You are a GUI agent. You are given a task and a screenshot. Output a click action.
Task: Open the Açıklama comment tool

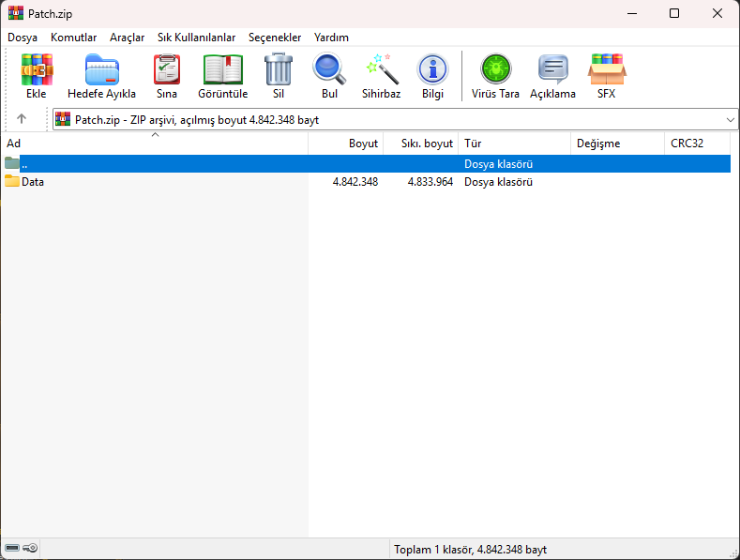click(x=552, y=69)
